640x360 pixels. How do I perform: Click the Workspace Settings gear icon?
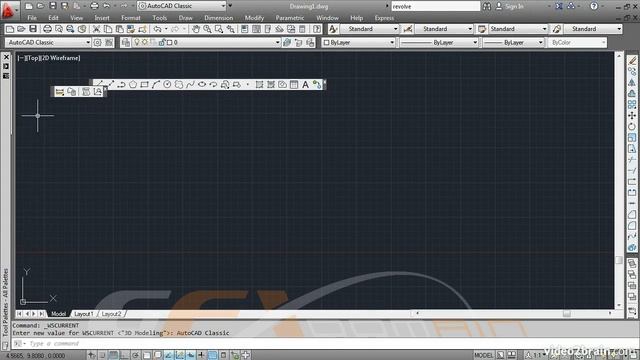pyautogui.click(x=98, y=42)
